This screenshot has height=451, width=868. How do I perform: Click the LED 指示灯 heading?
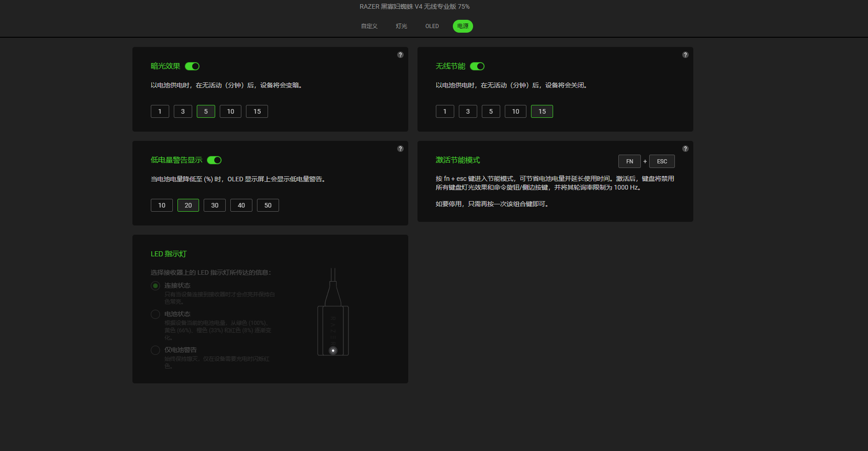(169, 254)
